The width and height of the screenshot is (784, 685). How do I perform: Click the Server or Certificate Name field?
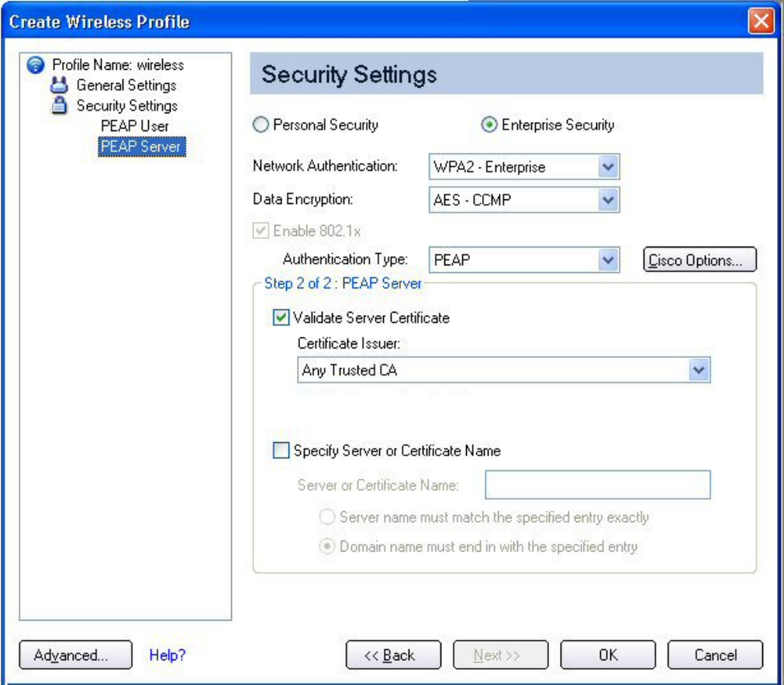point(597,486)
